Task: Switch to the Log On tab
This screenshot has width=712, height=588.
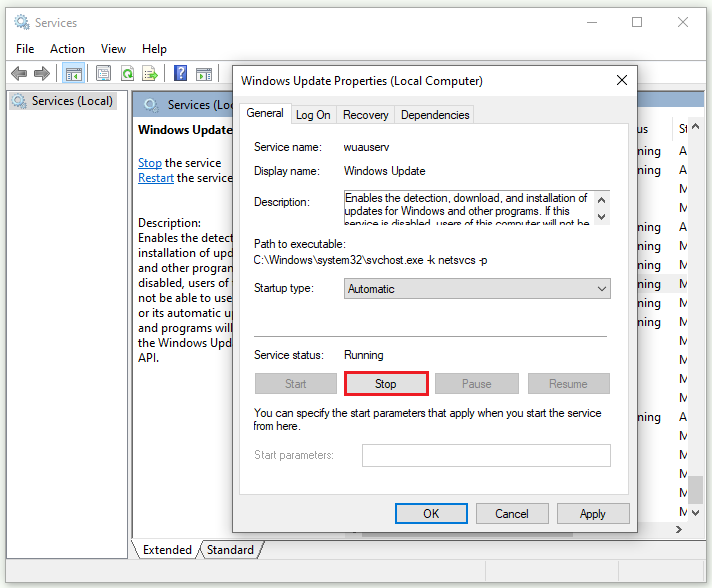Action: tap(313, 115)
